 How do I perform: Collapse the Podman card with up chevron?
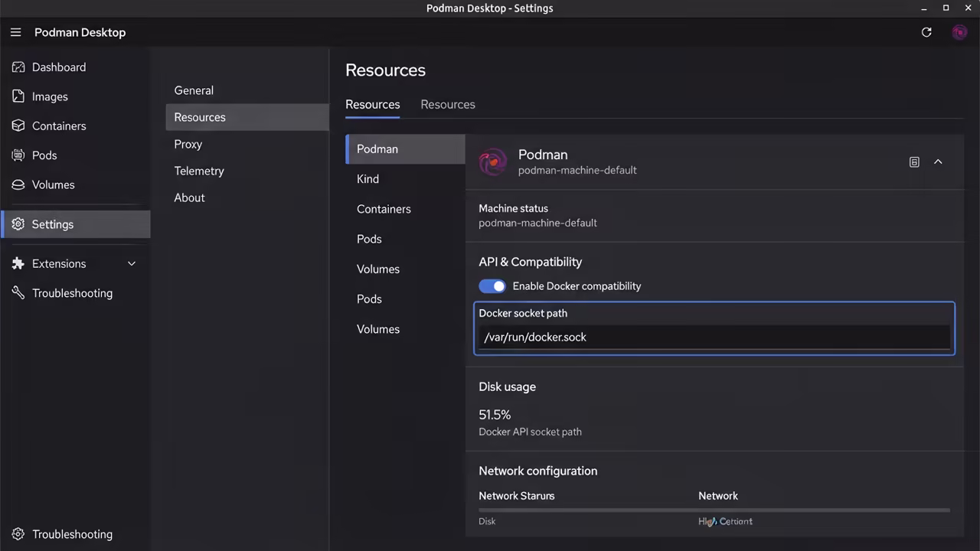coord(938,162)
